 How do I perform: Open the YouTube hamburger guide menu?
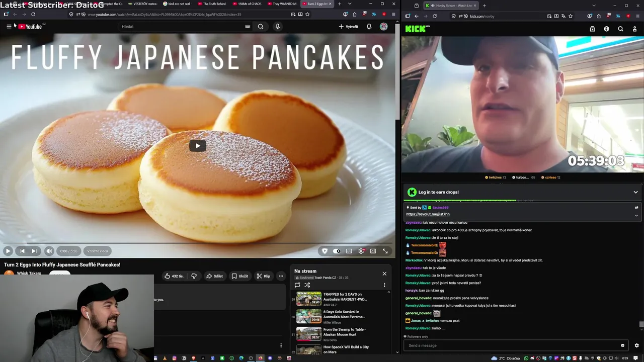[x=9, y=26]
